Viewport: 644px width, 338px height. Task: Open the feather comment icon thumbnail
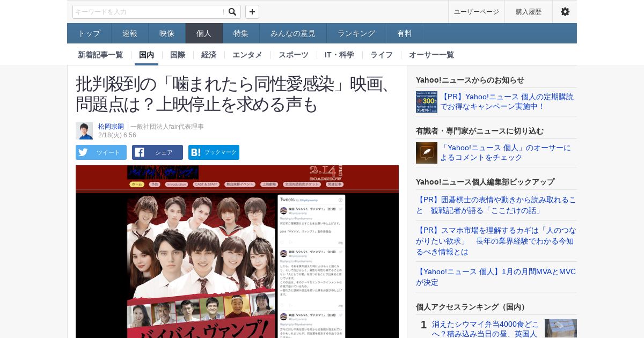click(x=427, y=153)
